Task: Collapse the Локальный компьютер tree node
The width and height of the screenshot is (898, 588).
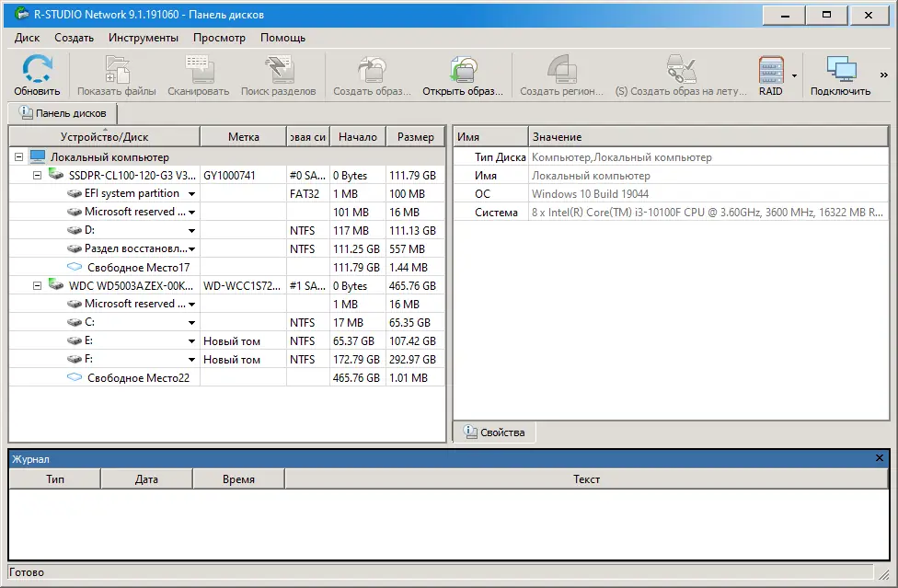Action: pos(19,156)
